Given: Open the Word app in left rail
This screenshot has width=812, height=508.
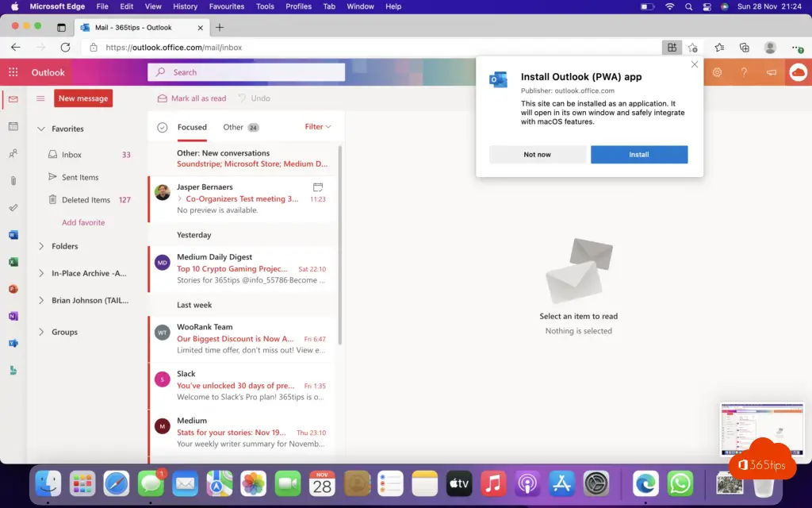Looking at the screenshot, I should coord(13,235).
